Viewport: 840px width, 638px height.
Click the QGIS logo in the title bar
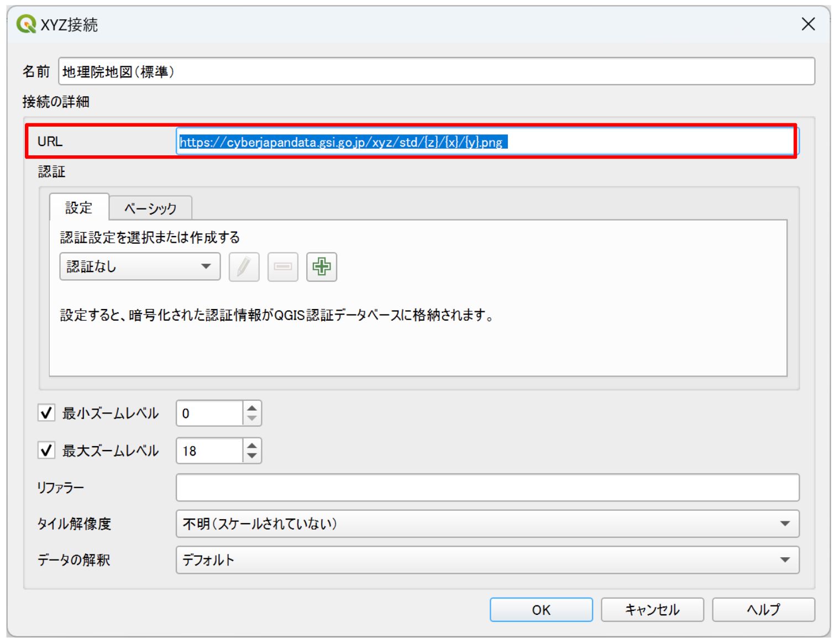pos(26,24)
